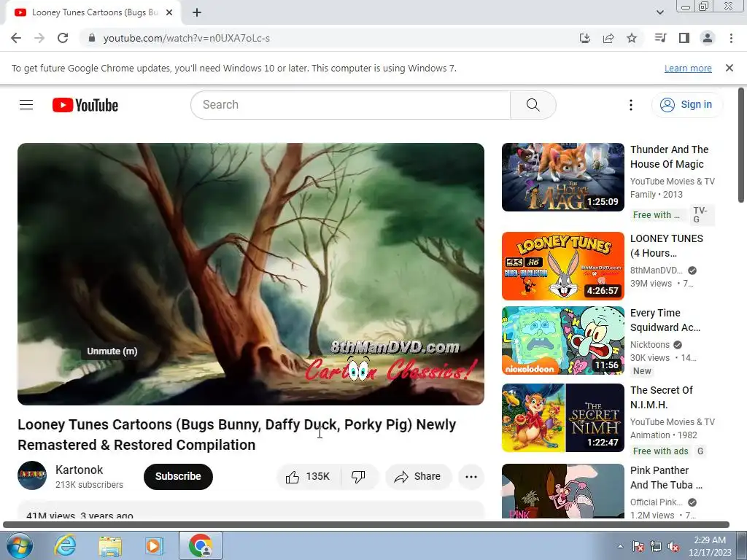The height and width of the screenshot is (560, 747).
Task: Open new tab with plus button
Action: (x=197, y=12)
